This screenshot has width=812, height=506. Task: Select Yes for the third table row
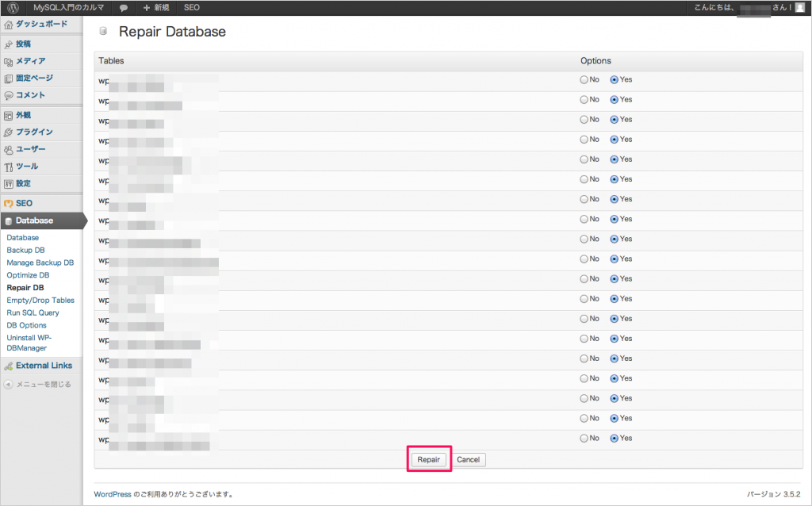pyautogui.click(x=615, y=120)
